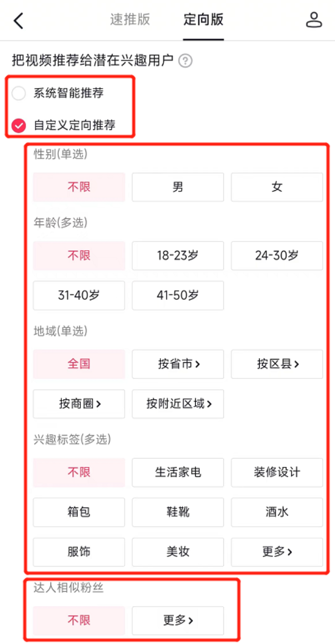Expand 更多 under 达人相似粉丝
This screenshot has width=335, height=644.
[x=177, y=620]
